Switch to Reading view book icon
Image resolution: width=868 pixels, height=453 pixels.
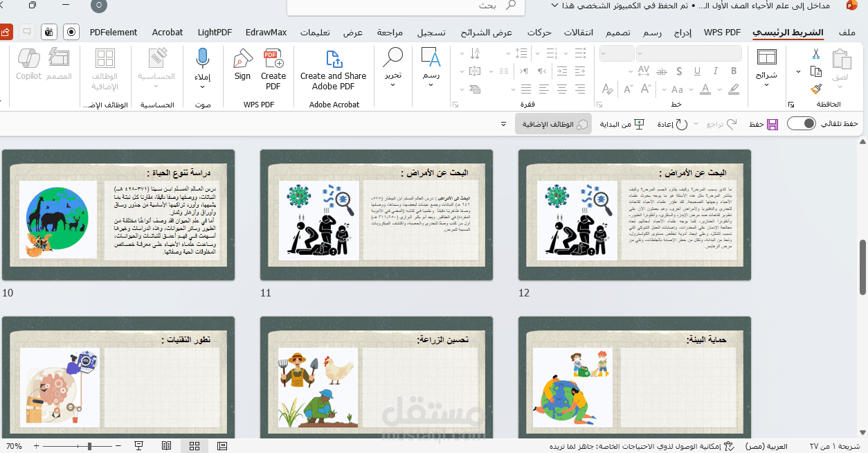167,446
